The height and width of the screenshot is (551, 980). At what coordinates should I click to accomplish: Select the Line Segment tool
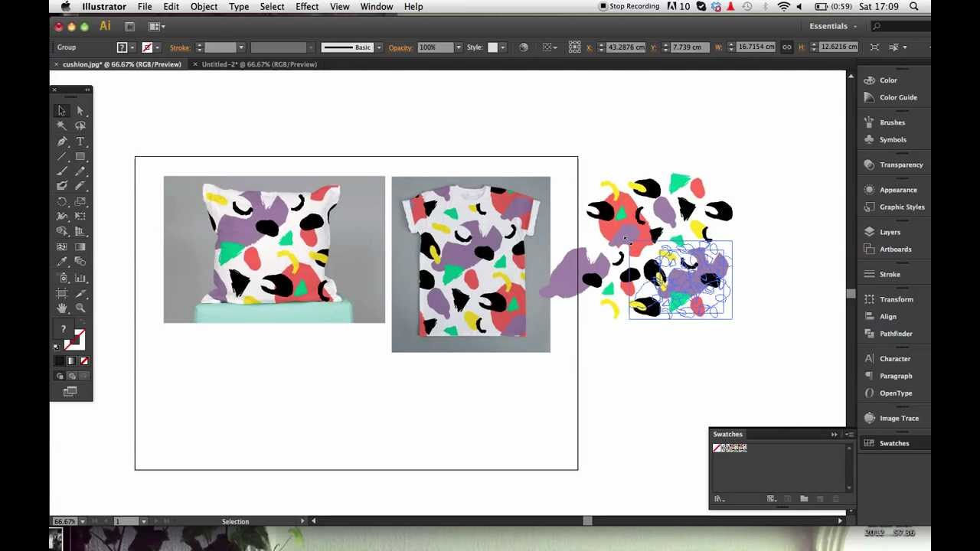click(x=62, y=156)
